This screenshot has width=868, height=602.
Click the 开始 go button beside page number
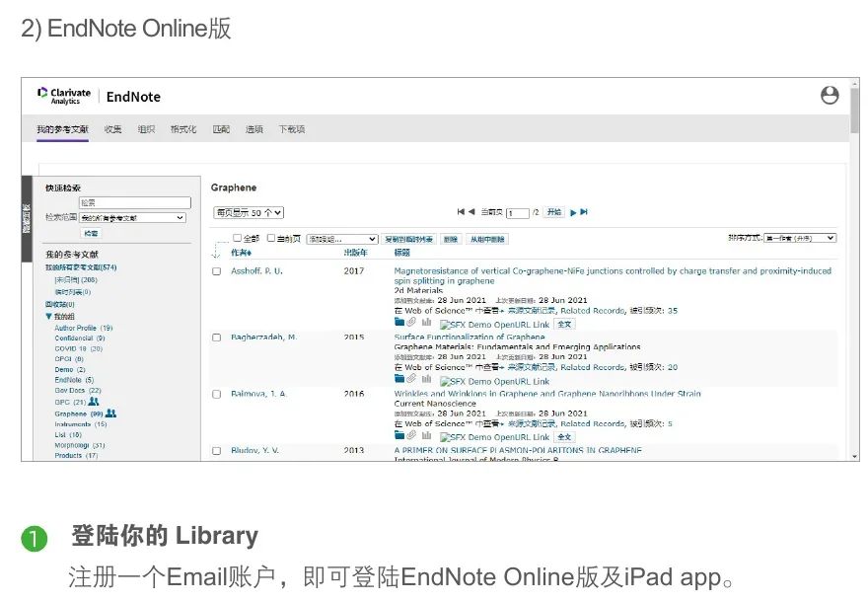point(554,212)
